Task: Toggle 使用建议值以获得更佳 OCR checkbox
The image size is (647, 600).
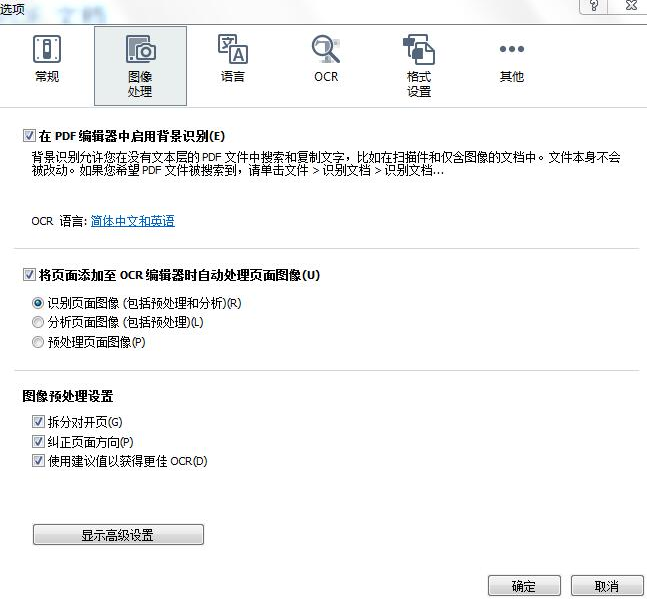Action: [x=38, y=461]
